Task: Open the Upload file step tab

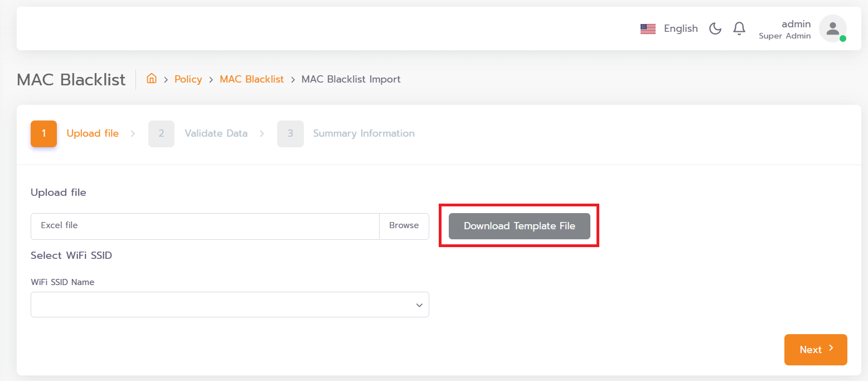Action: pos(93,133)
